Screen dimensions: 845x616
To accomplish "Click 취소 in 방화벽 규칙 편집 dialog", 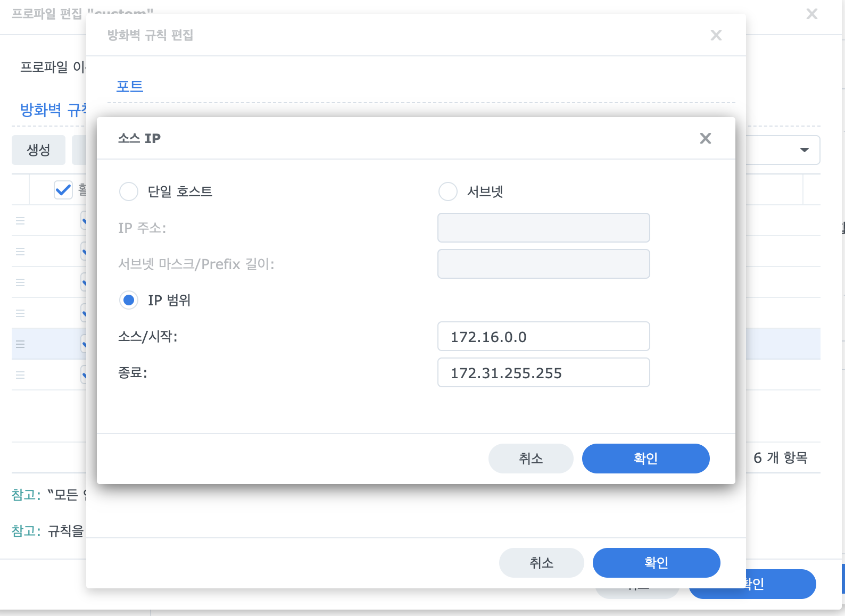I will click(x=541, y=563).
